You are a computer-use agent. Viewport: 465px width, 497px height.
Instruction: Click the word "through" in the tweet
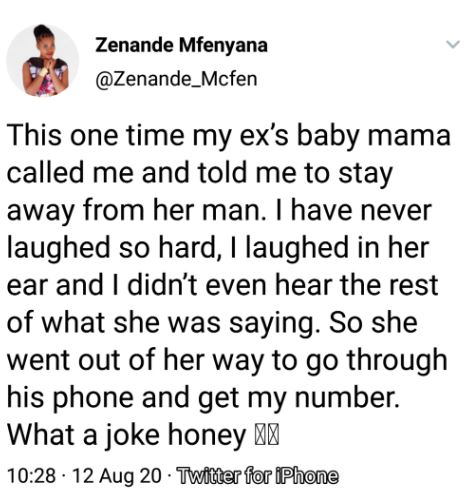click(x=397, y=360)
